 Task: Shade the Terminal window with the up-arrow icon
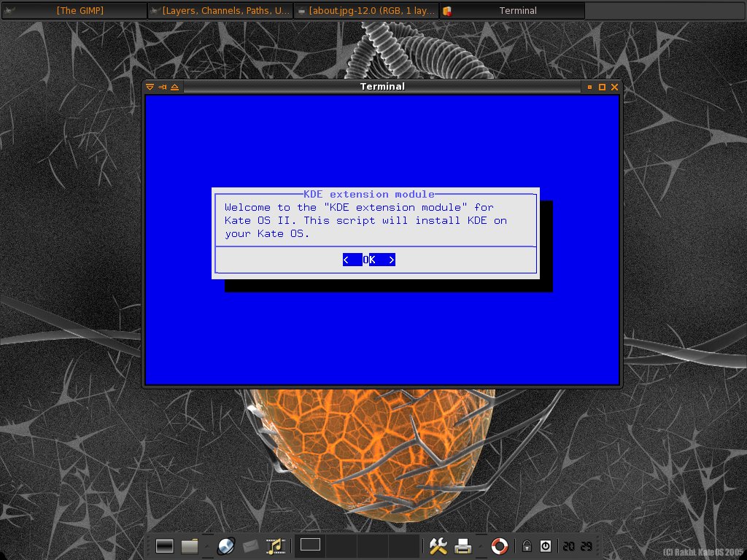pos(175,87)
